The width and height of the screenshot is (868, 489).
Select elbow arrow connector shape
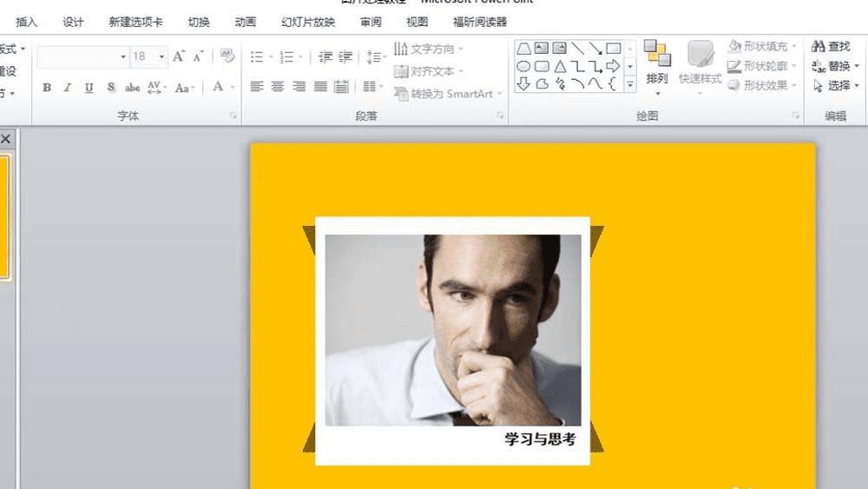(x=595, y=67)
